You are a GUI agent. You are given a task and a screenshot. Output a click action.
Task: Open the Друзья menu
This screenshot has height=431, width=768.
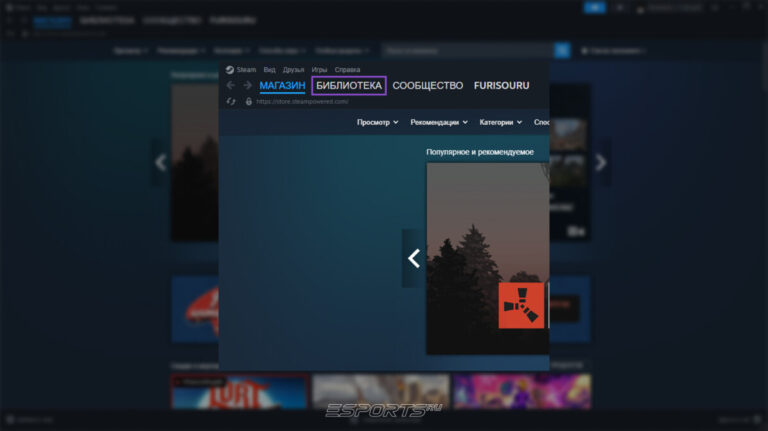(x=293, y=70)
